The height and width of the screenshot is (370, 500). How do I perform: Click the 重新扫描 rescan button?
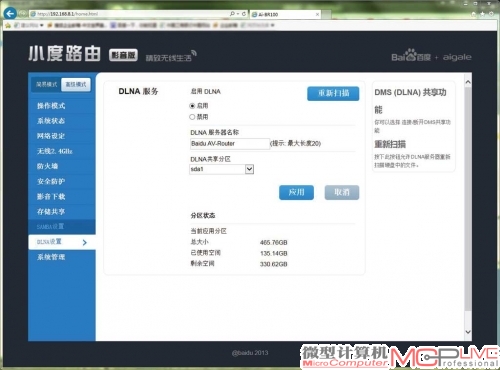(x=333, y=93)
